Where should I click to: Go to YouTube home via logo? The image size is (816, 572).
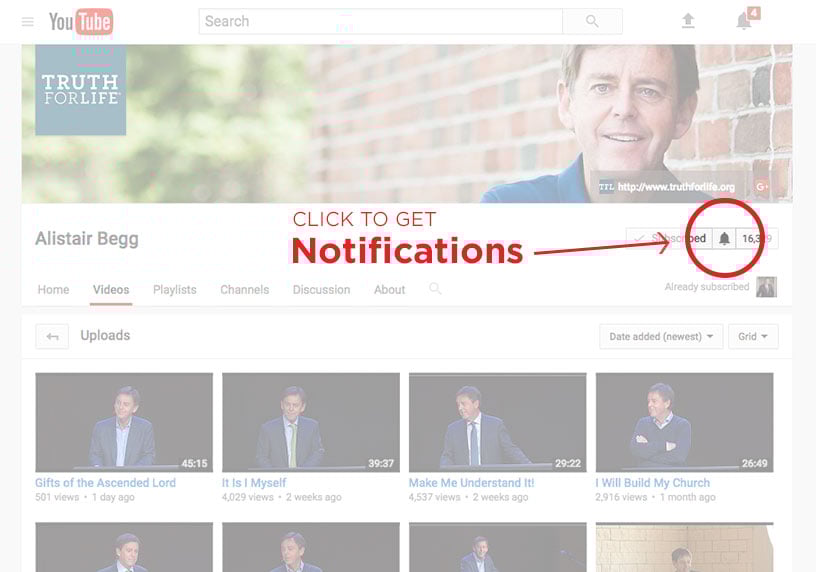81,22
